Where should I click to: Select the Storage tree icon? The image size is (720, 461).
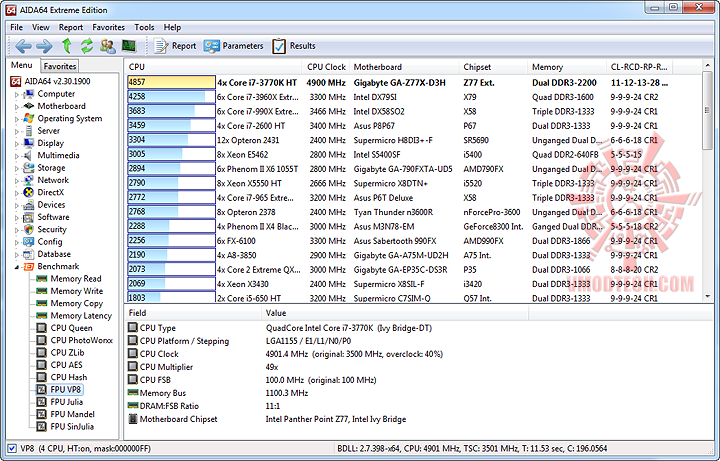[29, 168]
